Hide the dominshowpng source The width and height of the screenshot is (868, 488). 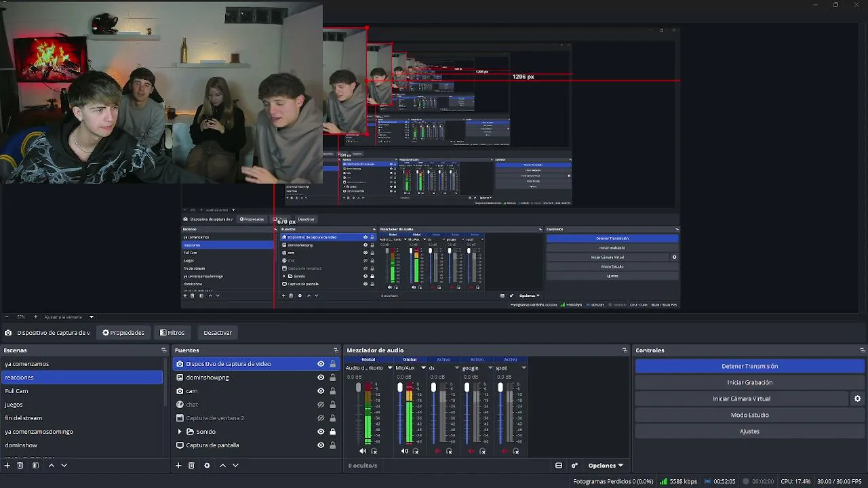coord(321,378)
